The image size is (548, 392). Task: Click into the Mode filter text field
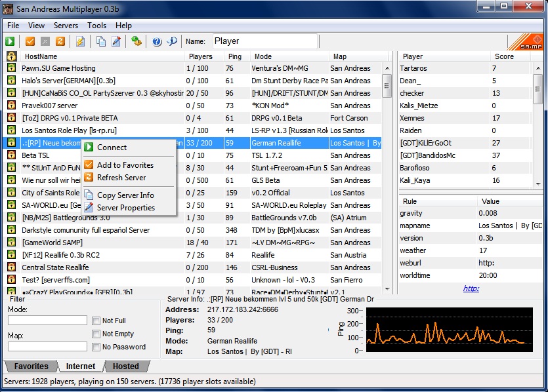(47, 321)
